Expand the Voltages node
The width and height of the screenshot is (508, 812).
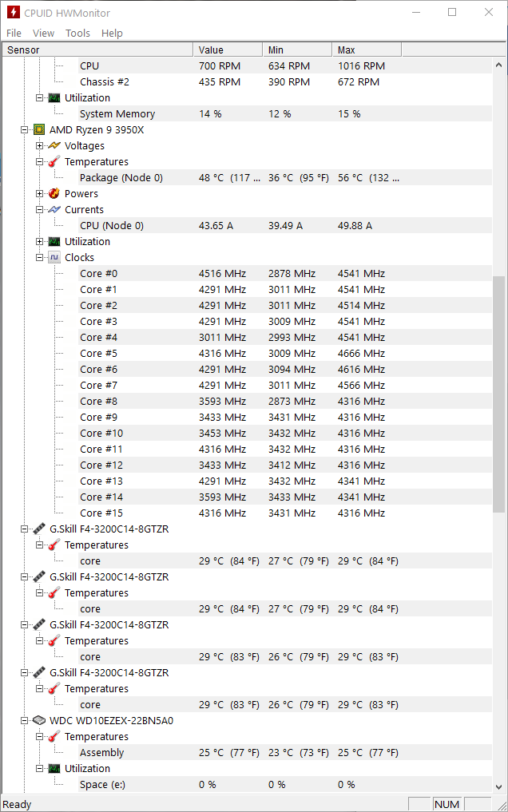coord(39,146)
